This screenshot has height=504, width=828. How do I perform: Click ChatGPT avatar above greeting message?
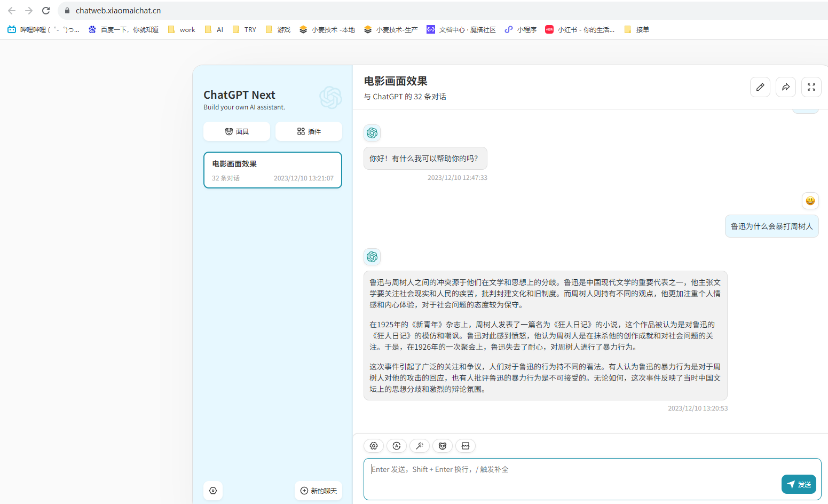tap(372, 133)
